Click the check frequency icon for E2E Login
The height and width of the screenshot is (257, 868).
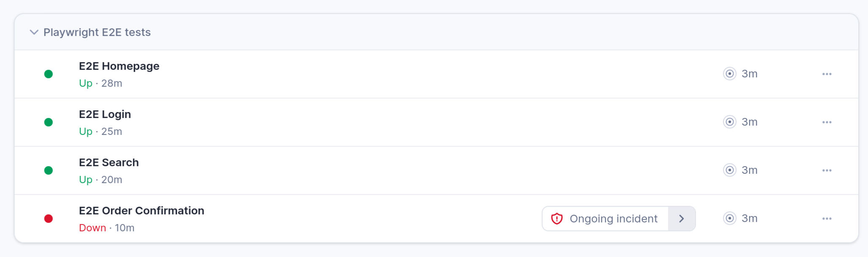pos(730,122)
